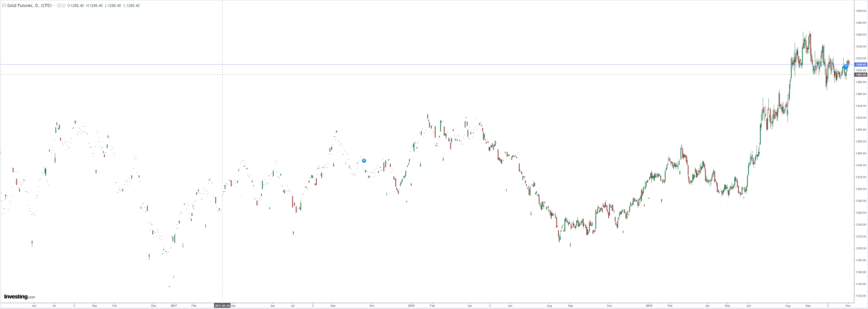Click the Nov label at time axis end
The image size is (868, 309).
[848, 306]
